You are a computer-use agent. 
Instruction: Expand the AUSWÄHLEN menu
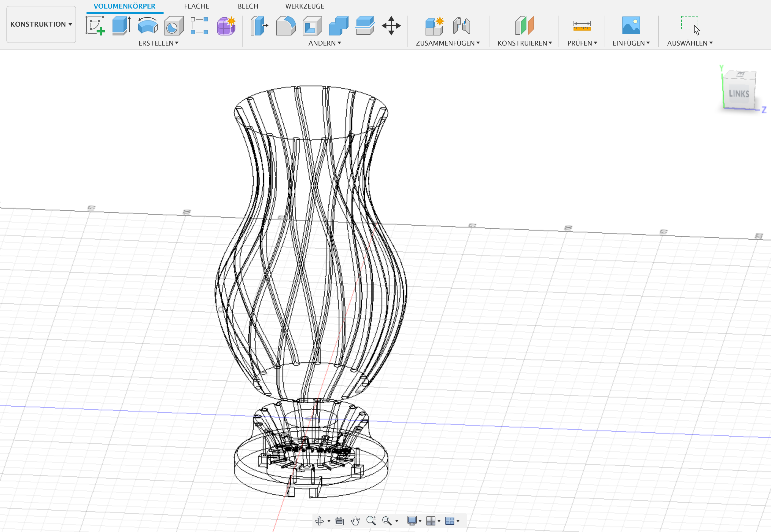point(690,43)
